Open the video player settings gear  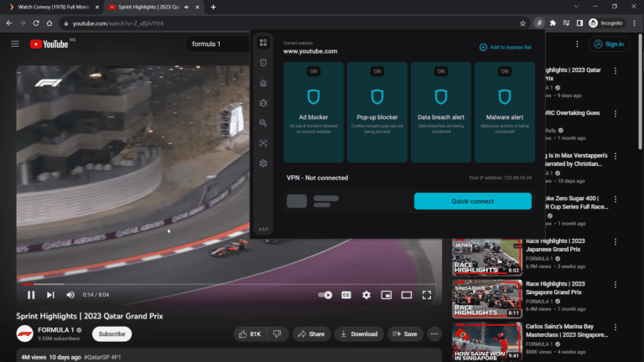(x=366, y=295)
